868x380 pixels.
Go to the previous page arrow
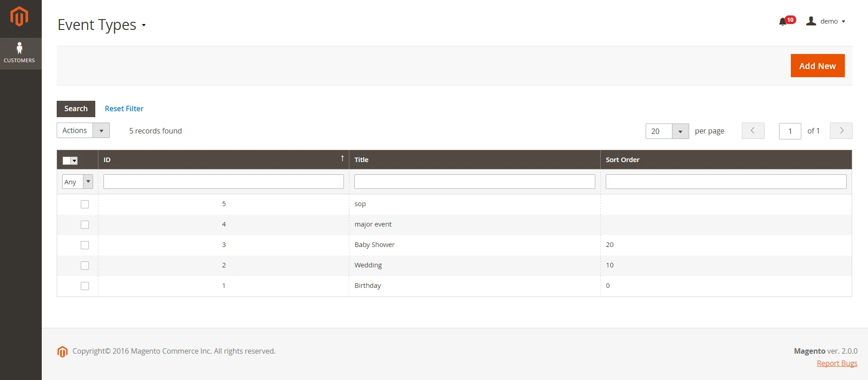753,131
